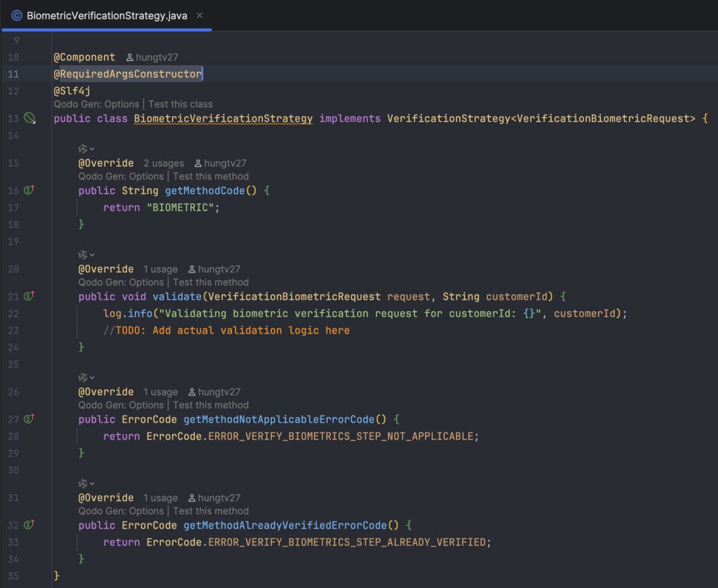Close the BiometricVerificationStrategy.java tab
Viewport: 718px width, 588px height.
coord(200,15)
